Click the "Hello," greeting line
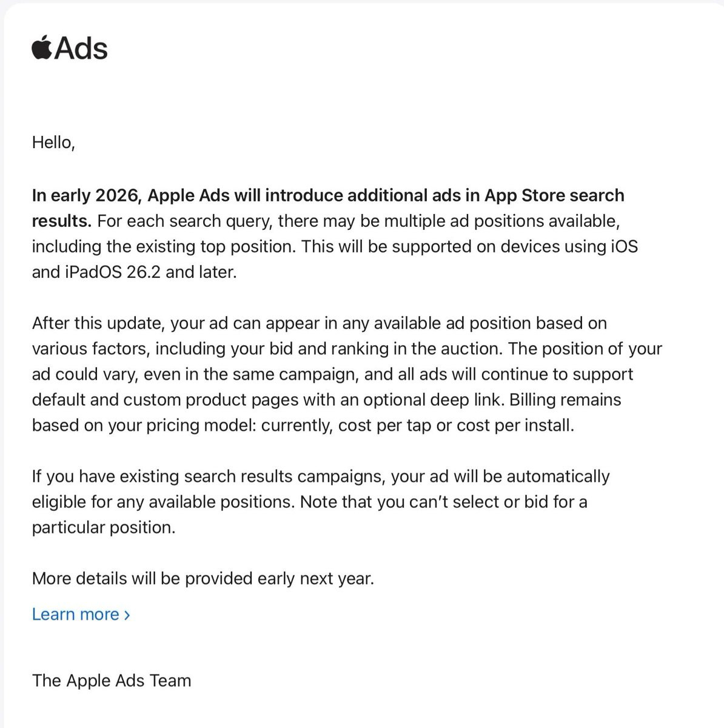The height and width of the screenshot is (728, 724). click(x=53, y=143)
